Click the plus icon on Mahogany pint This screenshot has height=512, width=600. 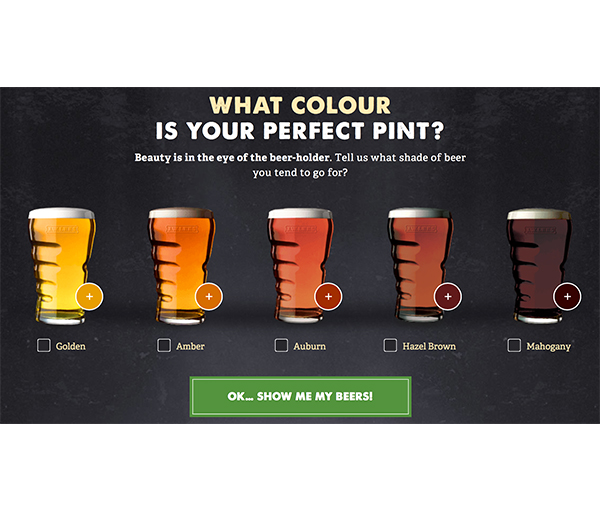click(567, 297)
